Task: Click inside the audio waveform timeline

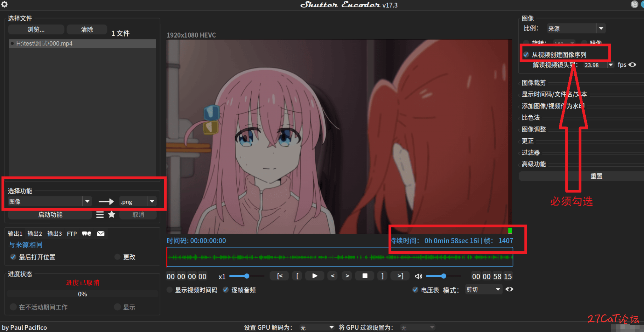Action: (339, 257)
